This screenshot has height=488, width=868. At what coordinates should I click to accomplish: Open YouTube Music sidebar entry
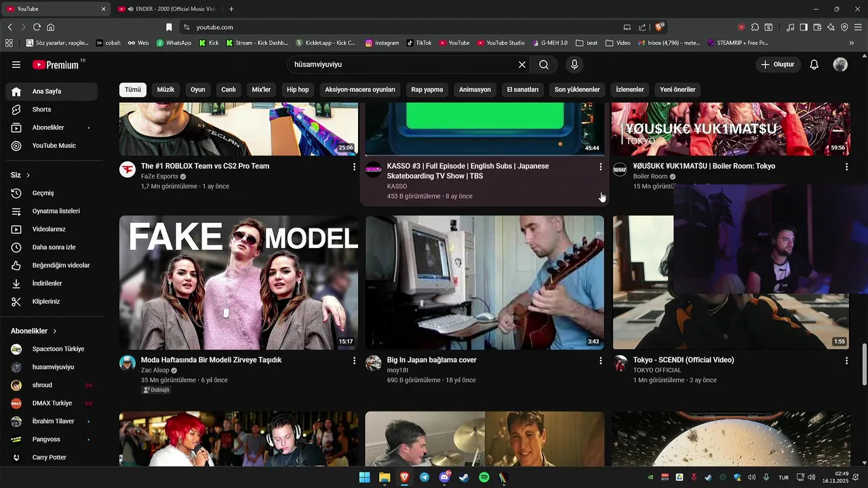point(52,146)
